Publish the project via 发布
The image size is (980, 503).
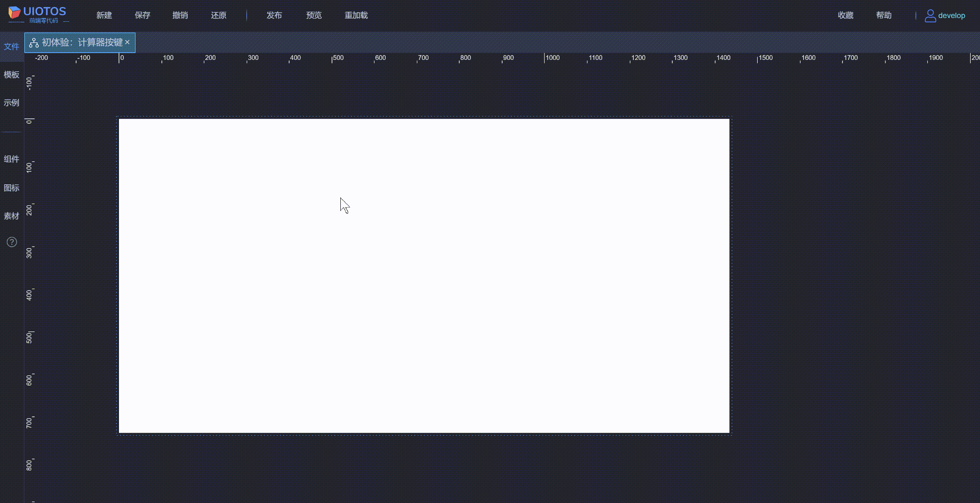(x=274, y=15)
